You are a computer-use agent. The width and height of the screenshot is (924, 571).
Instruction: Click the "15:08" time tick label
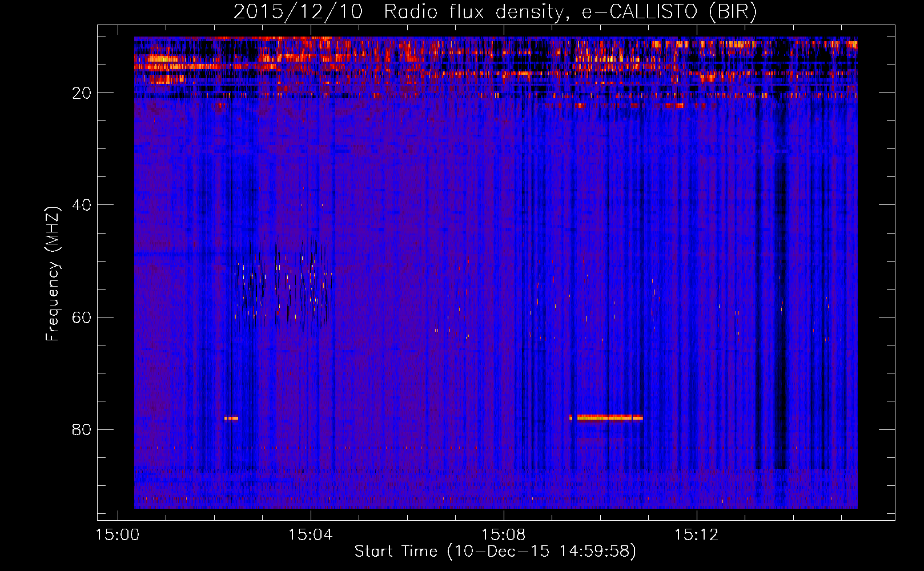coord(504,535)
